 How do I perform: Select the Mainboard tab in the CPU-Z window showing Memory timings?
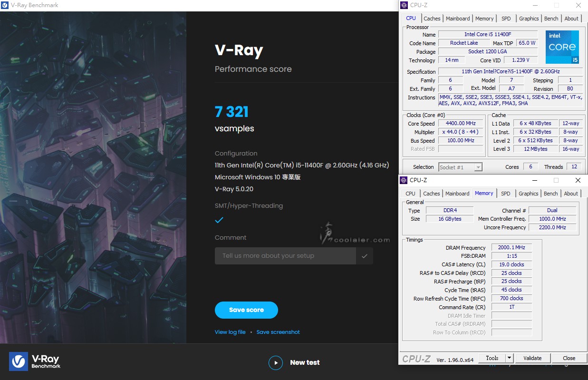[x=457, y=194]
